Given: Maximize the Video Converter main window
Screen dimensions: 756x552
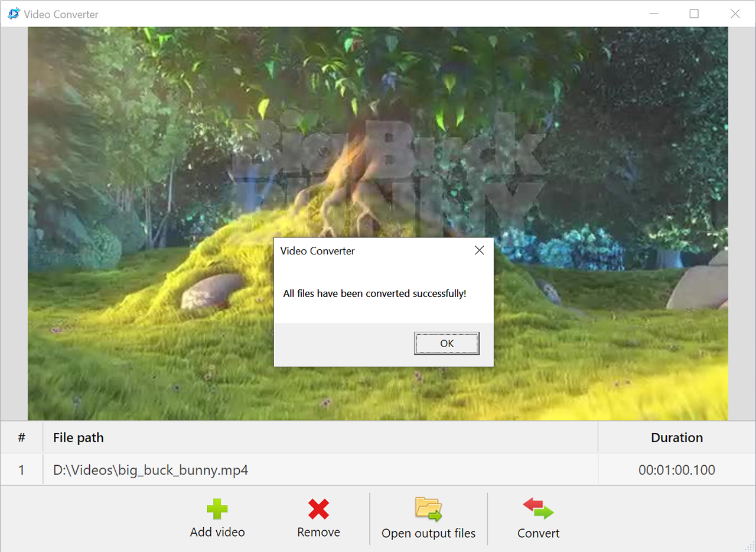Looking at the screenshot, I should coord(694,14).
